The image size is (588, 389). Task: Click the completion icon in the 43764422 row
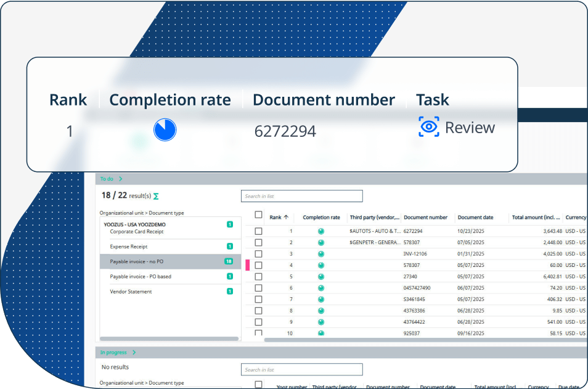point(321,322)
